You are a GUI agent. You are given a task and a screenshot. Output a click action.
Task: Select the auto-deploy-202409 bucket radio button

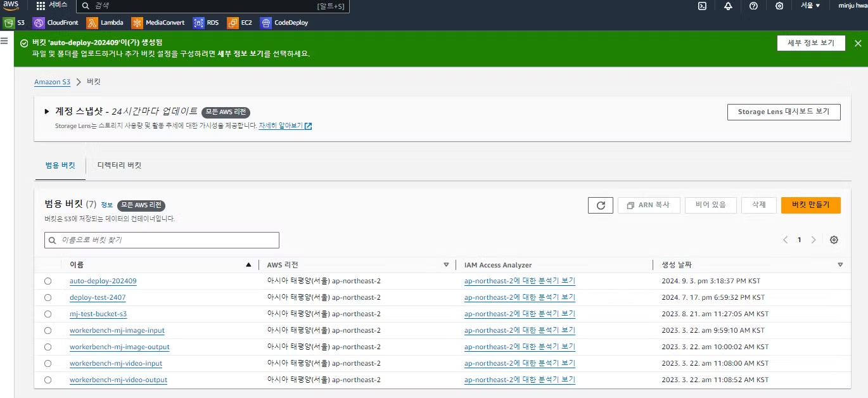tap(48, 281)
